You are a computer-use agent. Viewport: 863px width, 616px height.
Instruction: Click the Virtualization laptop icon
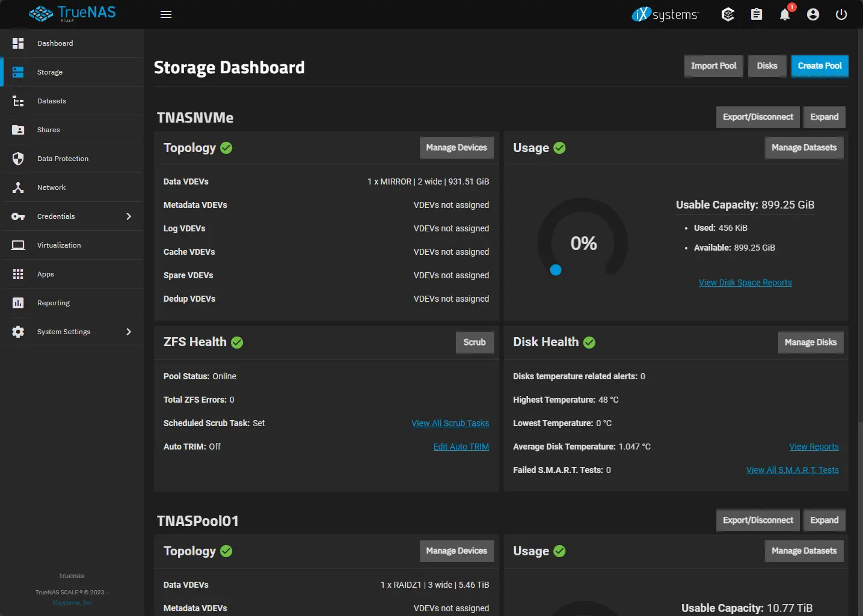click(x=18, y=245)
